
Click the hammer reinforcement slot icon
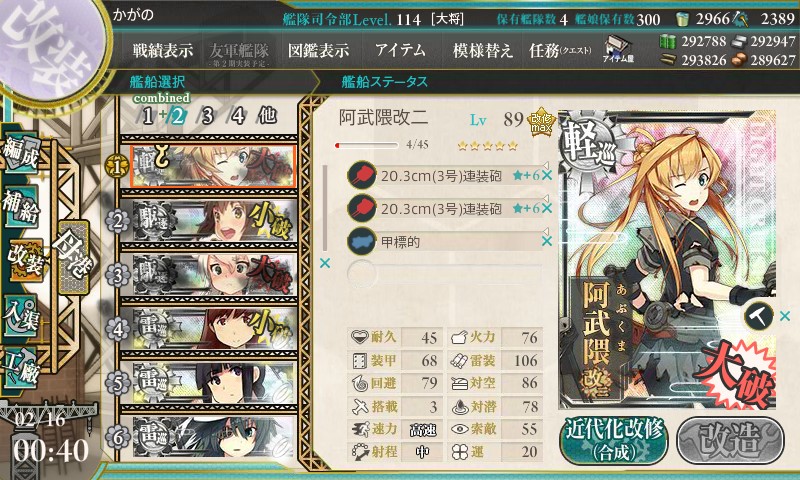pos(759,317)
